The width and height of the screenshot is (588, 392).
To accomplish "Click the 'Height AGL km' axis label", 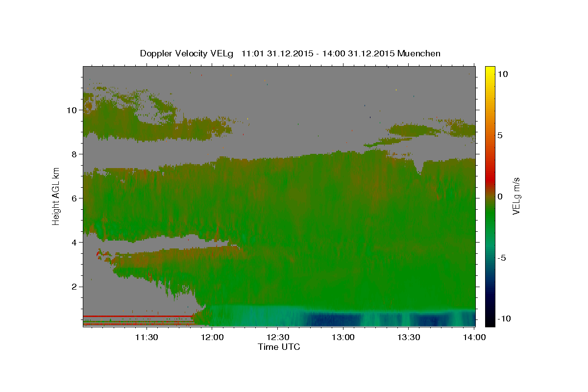I will (56, 196).
